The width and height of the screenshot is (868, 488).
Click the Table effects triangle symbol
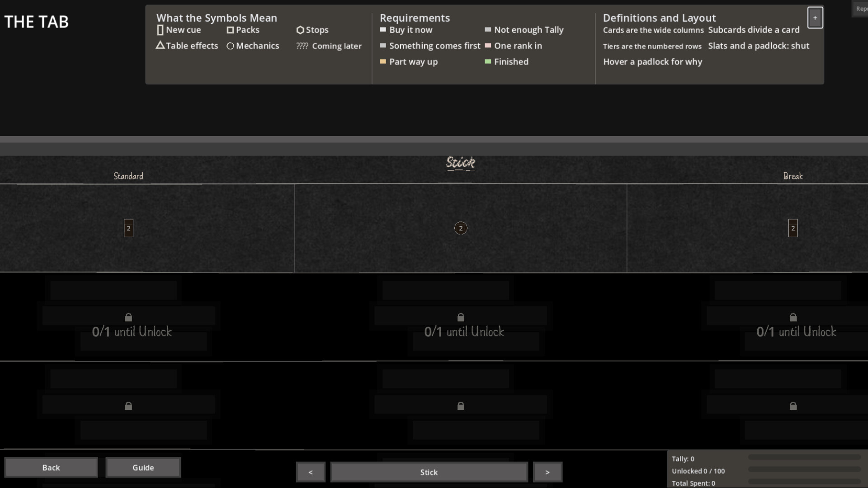coord(160,45)
